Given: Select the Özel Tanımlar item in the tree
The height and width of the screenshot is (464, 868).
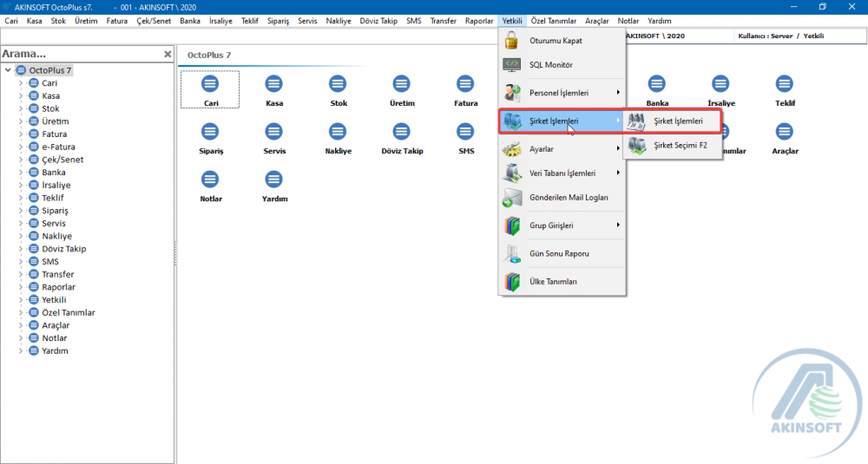Looking at the screenshot, I should [x=69, y=312].
